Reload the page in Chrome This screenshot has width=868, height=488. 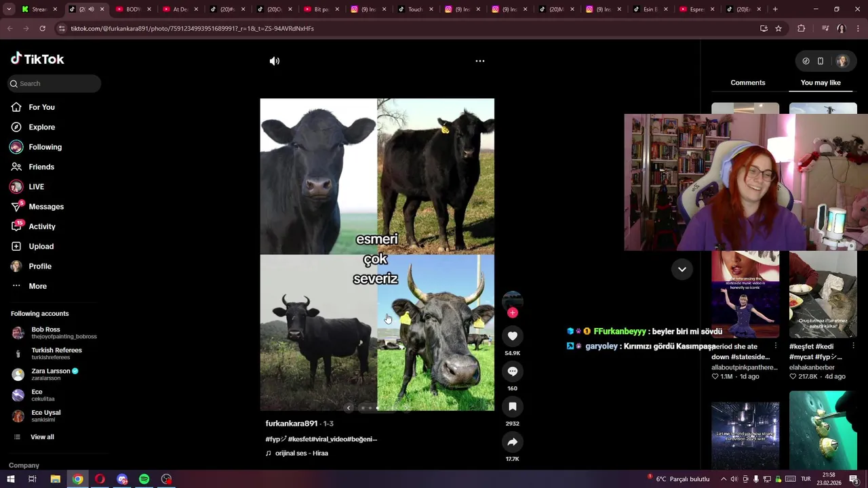pos(42,28)
